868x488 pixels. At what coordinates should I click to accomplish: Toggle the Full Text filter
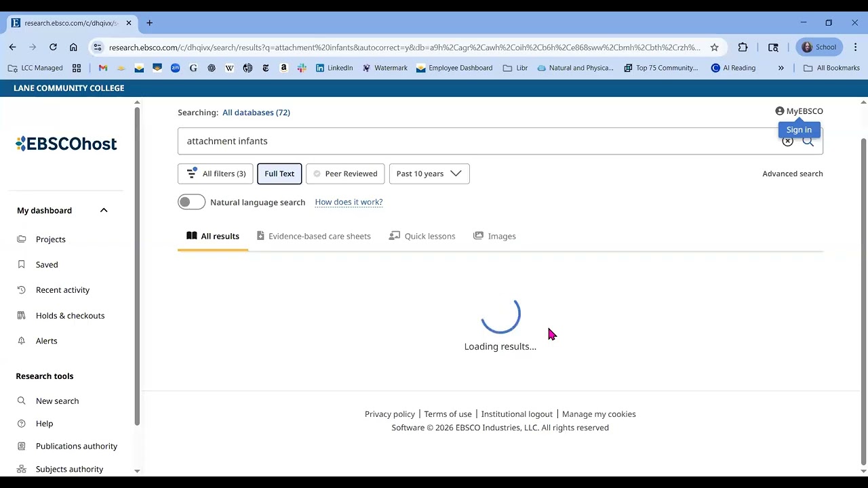pos(279,174)
